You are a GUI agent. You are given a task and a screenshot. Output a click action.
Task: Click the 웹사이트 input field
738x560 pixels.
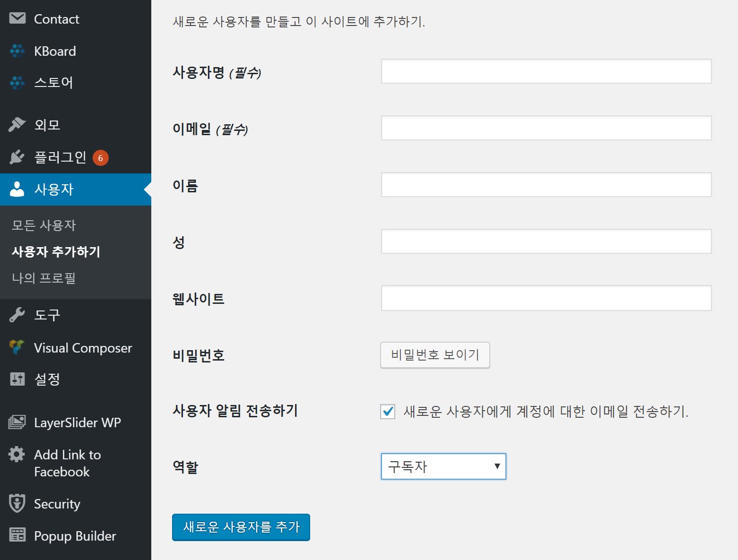tap(546, 298)
